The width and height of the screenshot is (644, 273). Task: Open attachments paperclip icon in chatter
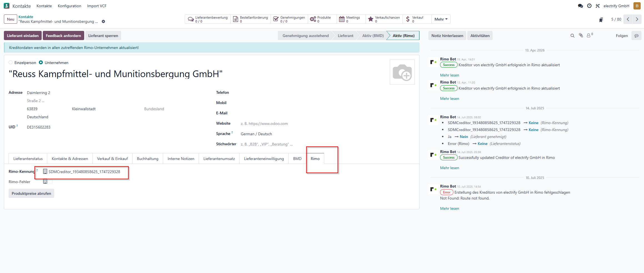(x=581, y=35)
